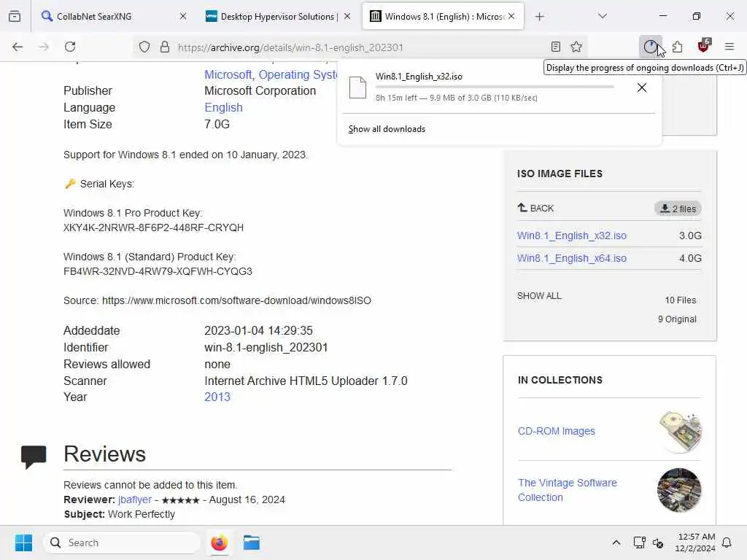The image size is (747, 560).
Task: Open the notification bell icon
Action: click(727, 542)
